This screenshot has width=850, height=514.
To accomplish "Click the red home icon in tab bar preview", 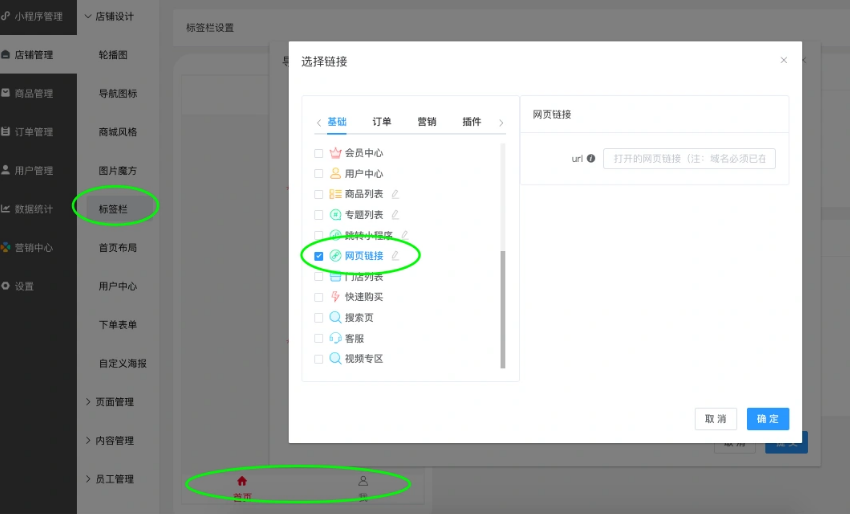I will pos(242,481).
